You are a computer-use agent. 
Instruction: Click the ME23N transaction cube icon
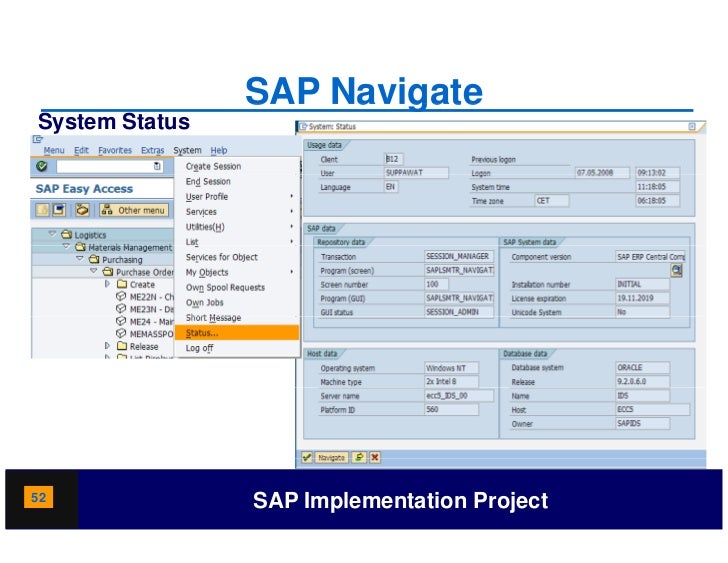[121, 309]
